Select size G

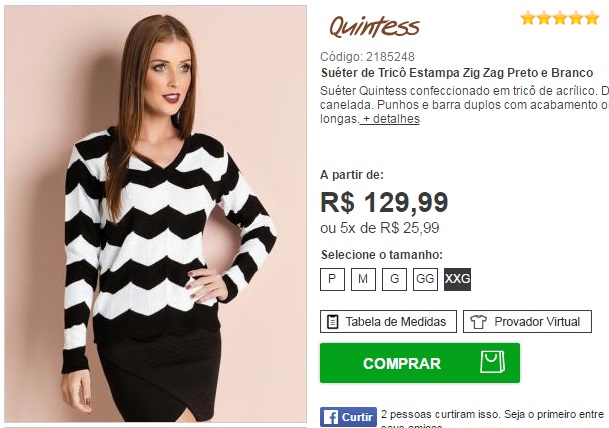[x=394, y=279]
